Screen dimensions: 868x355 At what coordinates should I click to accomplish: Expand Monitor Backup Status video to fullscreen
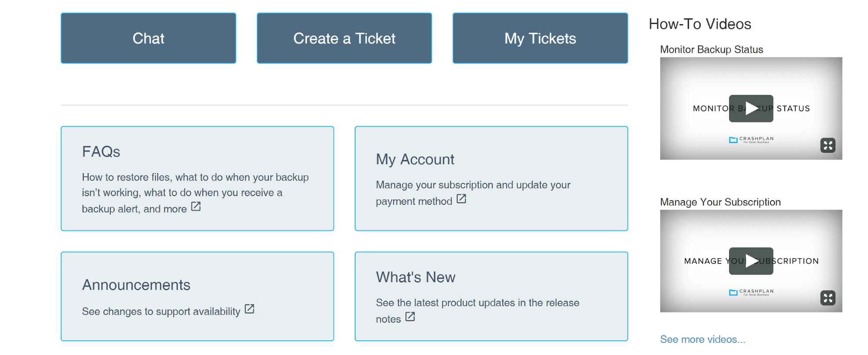[828, 145]
